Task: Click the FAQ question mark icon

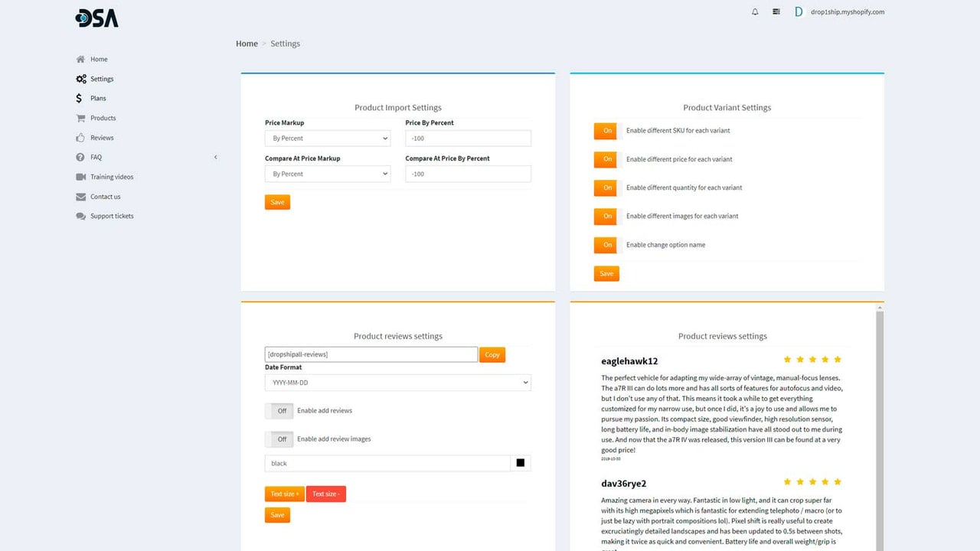Action: point(80,157)
